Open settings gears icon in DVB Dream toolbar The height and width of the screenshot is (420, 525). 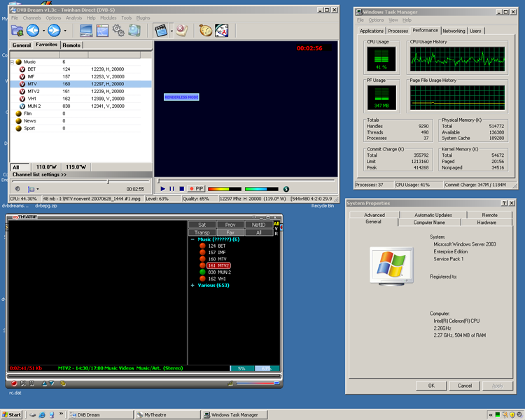[118, 31]
